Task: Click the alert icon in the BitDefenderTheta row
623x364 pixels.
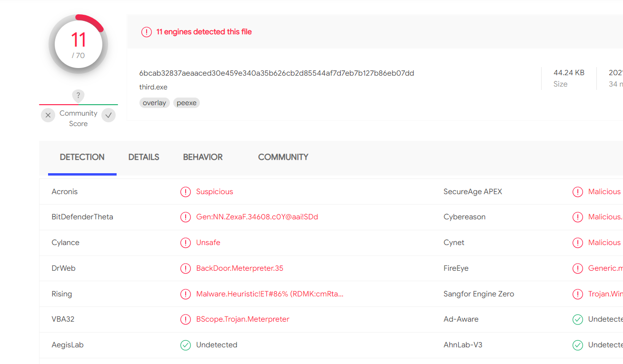Action: pos(186,217)
